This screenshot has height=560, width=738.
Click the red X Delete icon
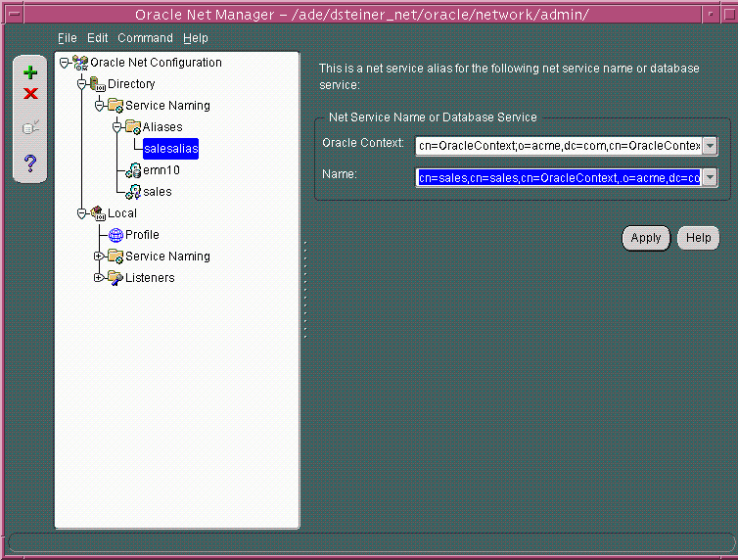[x=30, y=94]
